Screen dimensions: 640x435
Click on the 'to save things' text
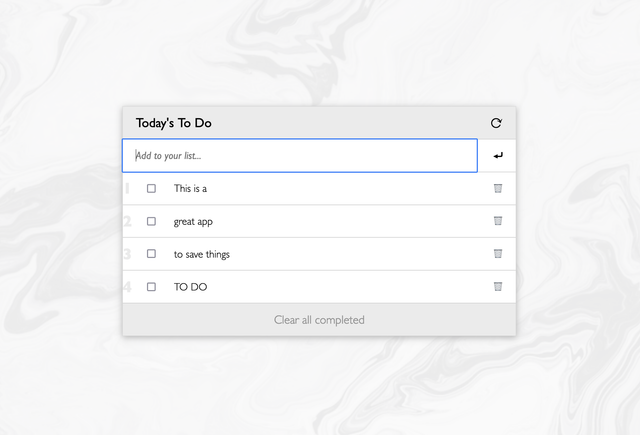click(x=202, y=254)
